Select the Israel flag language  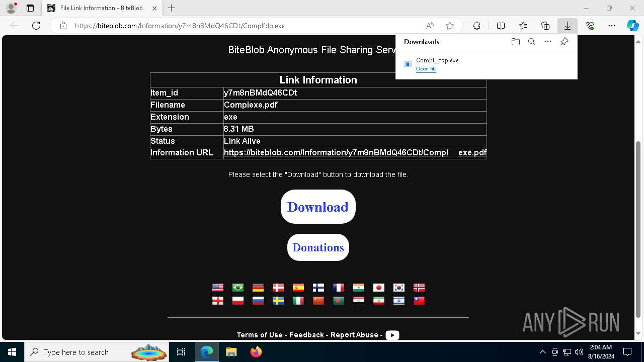[399, 301]
